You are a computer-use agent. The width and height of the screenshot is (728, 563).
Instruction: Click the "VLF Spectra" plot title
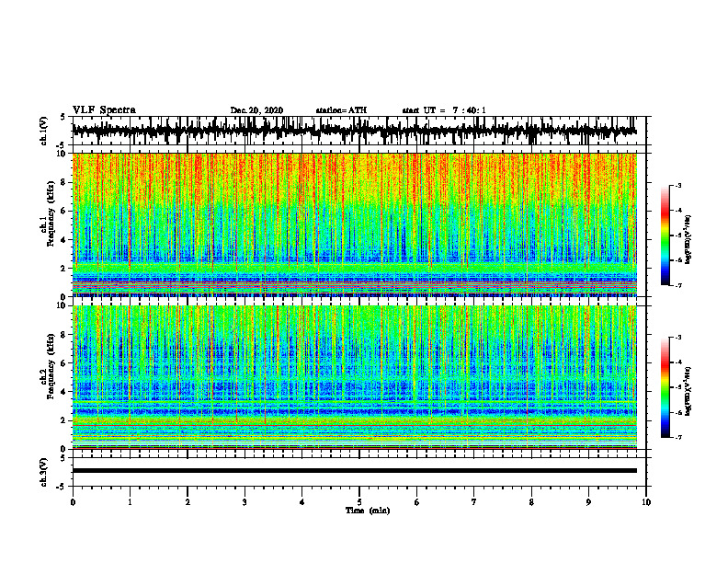tap(104, 110)
